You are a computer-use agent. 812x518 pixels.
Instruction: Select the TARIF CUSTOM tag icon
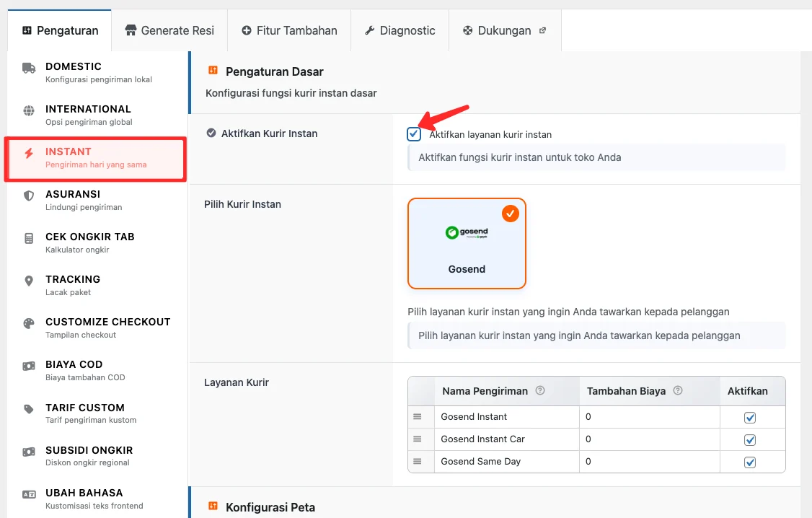coord(28,407)
